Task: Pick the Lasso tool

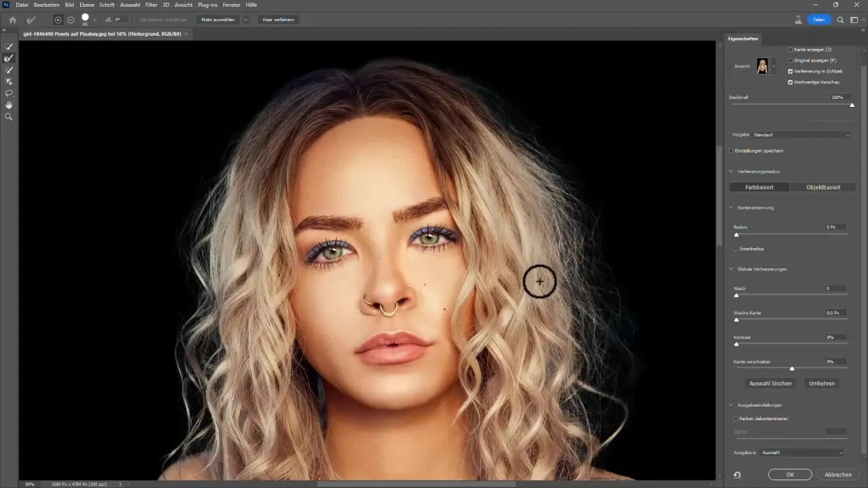Action: pyautogui.click(x=9, y=92)
